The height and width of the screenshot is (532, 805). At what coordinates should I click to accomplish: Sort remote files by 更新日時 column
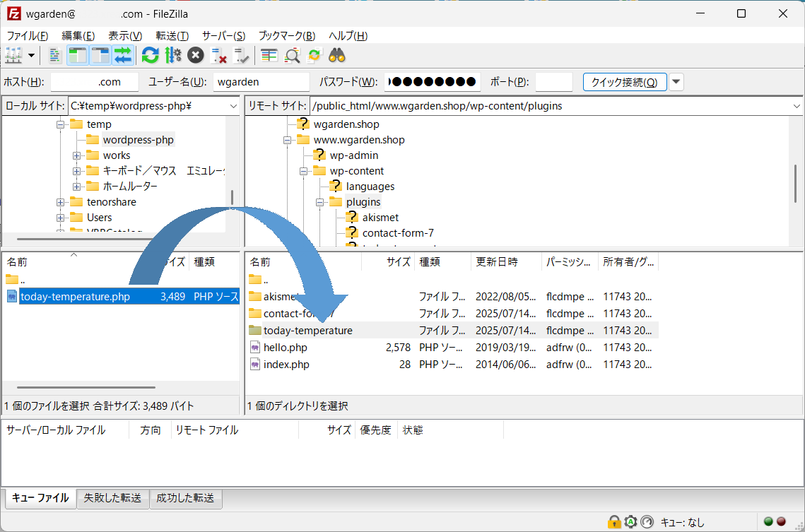point(505,261)
